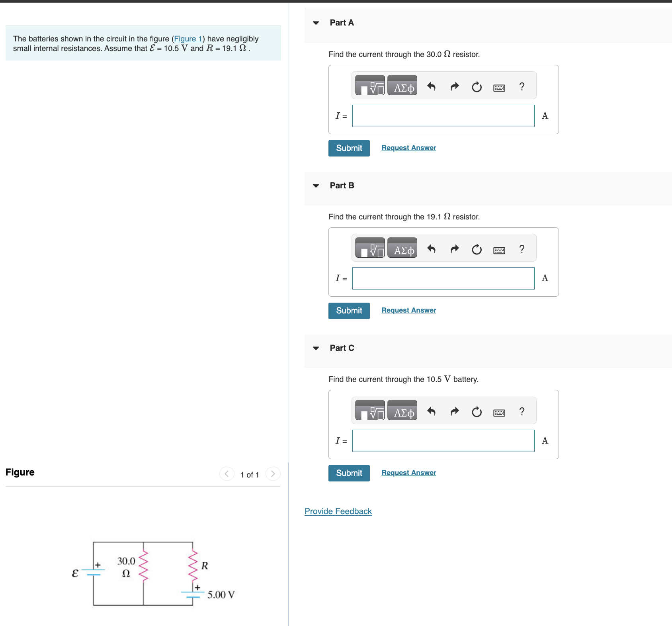
Task: Select the ΑΣφ symbols icon in Part C
Action: pos(402,411)
